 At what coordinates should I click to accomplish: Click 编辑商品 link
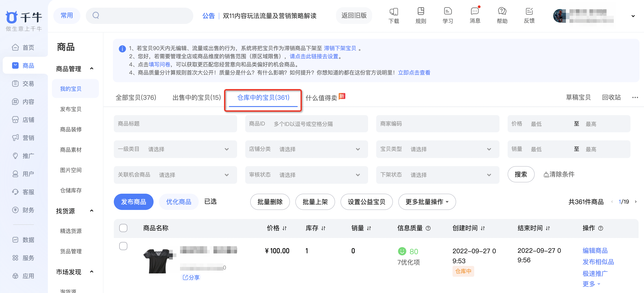[595, 251]
